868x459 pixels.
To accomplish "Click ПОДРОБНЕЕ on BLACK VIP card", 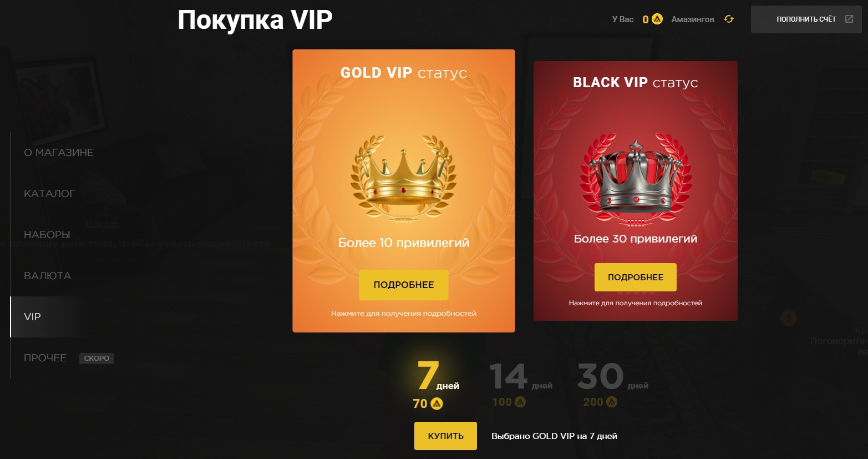I will (x=636, y=277).
